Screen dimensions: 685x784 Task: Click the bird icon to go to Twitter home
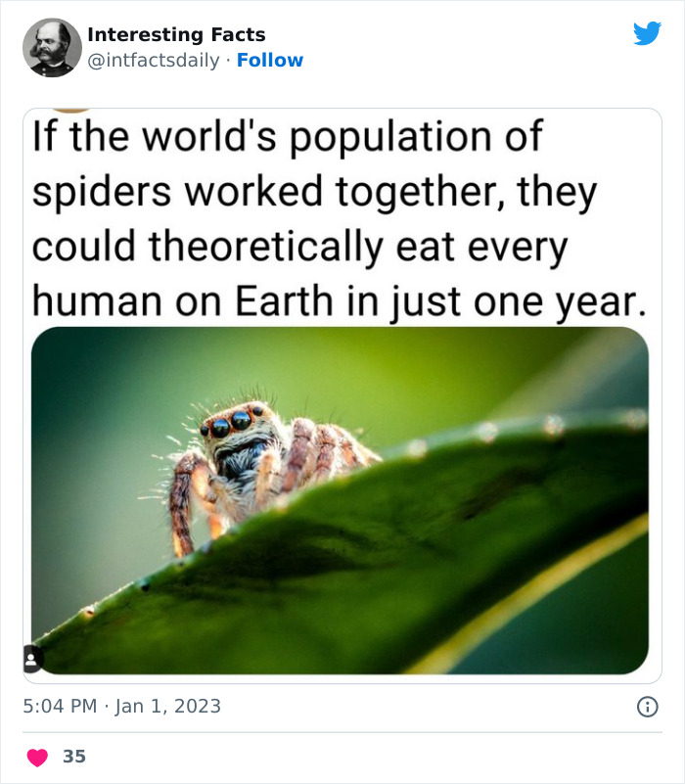pos(649,32)
